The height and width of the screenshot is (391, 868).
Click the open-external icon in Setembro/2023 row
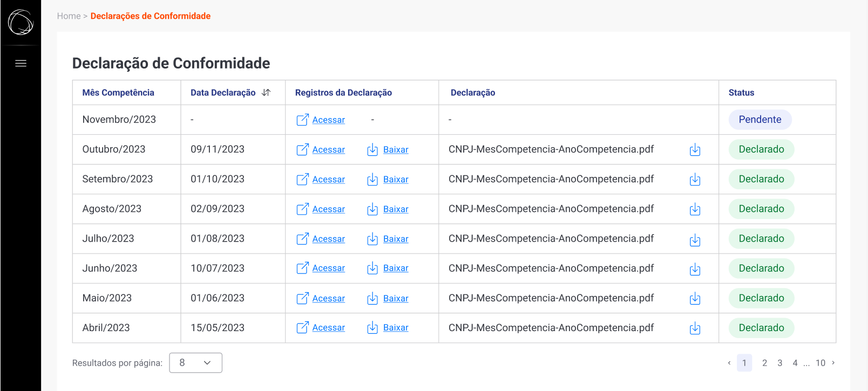[302, 179]
